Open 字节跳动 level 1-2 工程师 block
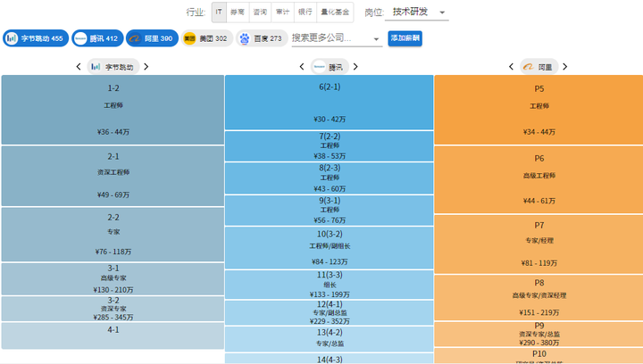Viewport: 643px width, 364px height. click(113, 110)
